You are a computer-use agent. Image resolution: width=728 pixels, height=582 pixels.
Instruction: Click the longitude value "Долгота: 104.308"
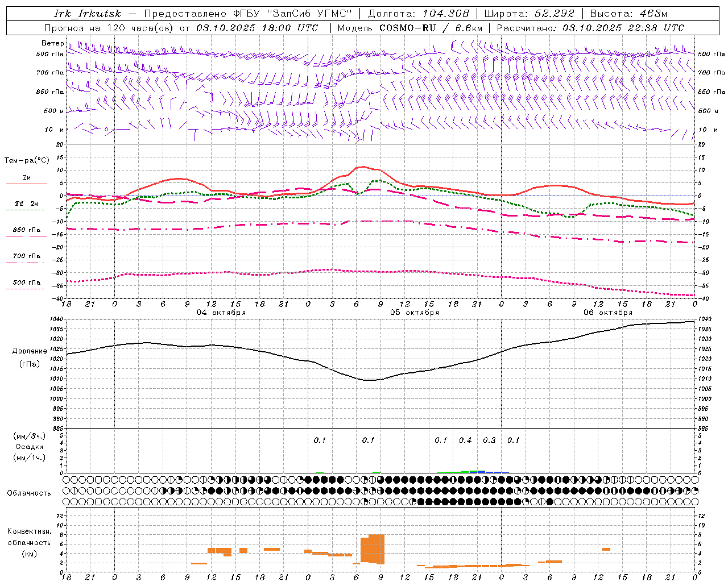419,14
